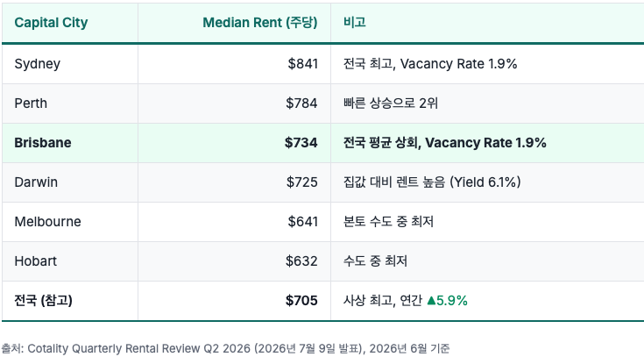Select the 전국 (참고) summary row
This screenshot has width=644, height=364.
(322, 301)
